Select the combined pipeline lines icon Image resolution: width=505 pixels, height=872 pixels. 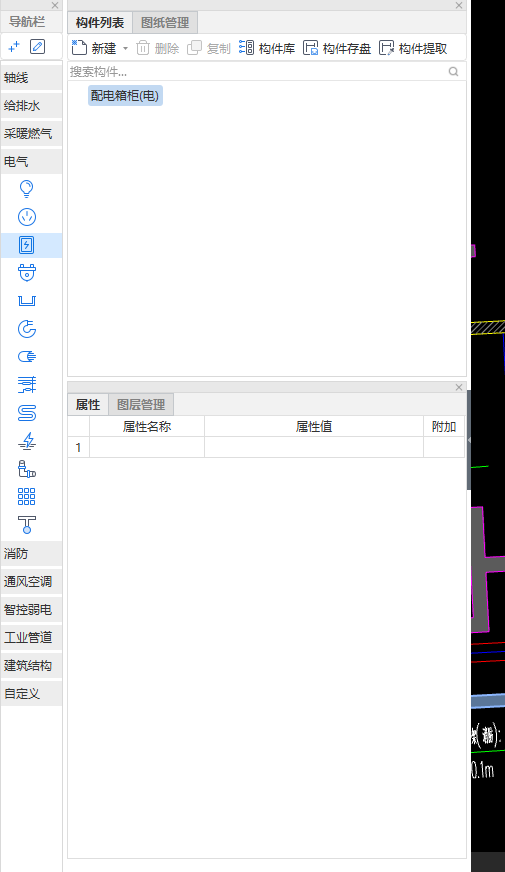coord(27,384)
